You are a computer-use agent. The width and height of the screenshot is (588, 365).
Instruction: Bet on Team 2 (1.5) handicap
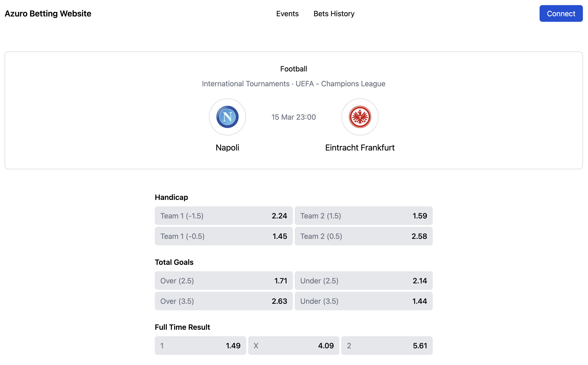(364, 216)
